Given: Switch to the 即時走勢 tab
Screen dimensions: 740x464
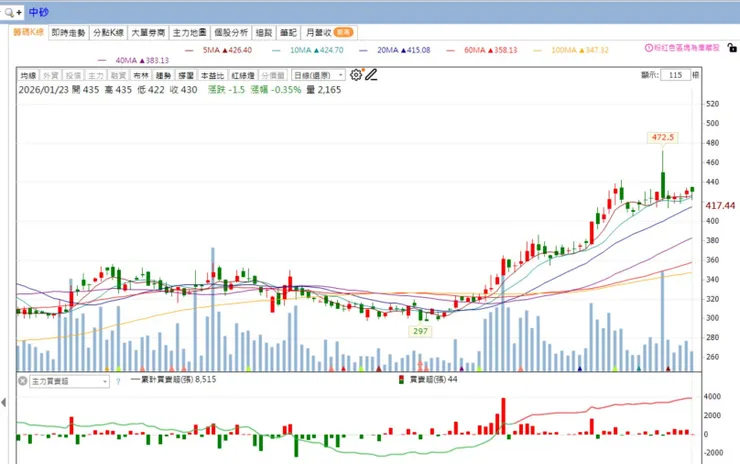Looking at the screenshot, I should pos(68,33).
